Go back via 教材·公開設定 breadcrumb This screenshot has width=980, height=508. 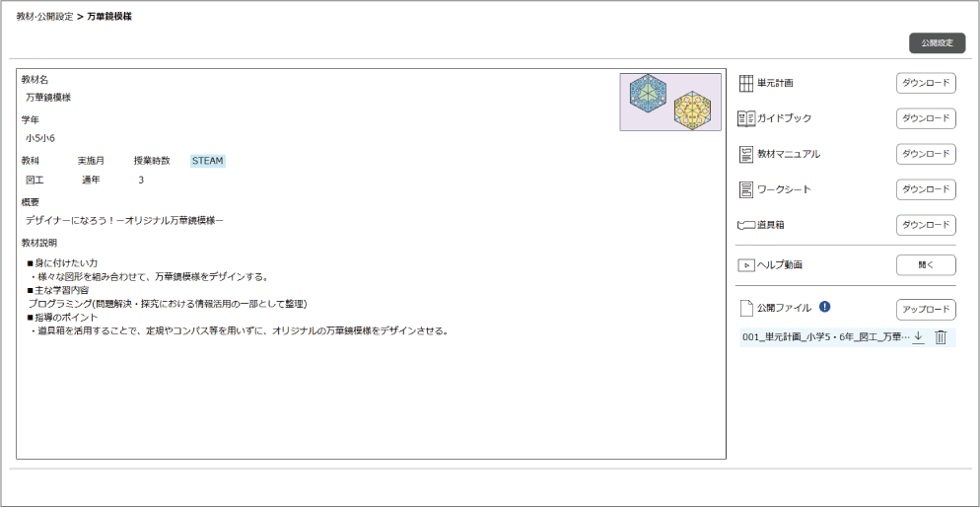click(x=44, y=17)
